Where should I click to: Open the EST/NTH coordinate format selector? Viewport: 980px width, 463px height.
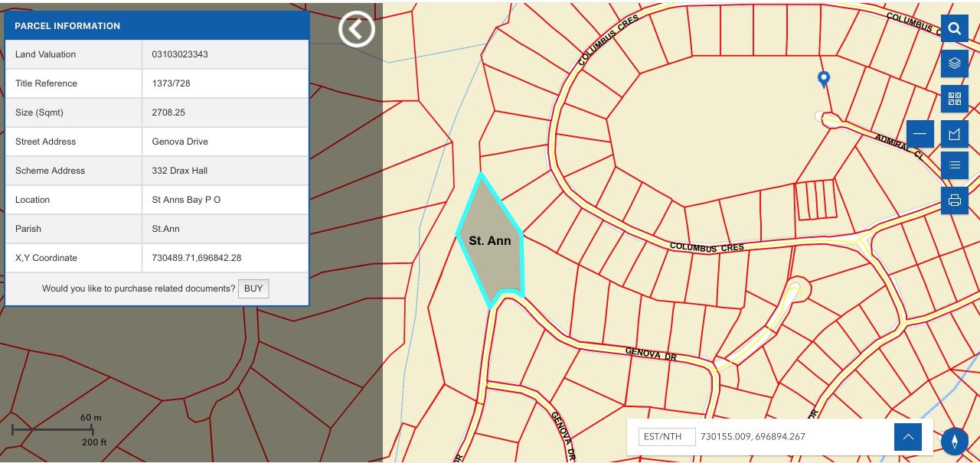(667, 437)
